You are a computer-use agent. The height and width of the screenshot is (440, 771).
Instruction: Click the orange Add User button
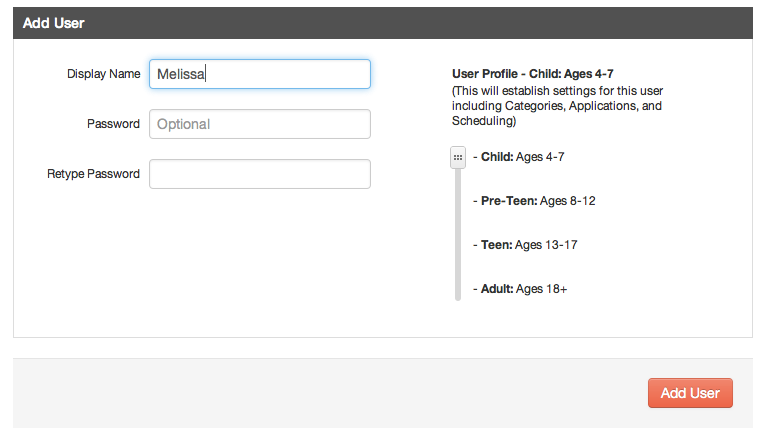coord(690,393)
